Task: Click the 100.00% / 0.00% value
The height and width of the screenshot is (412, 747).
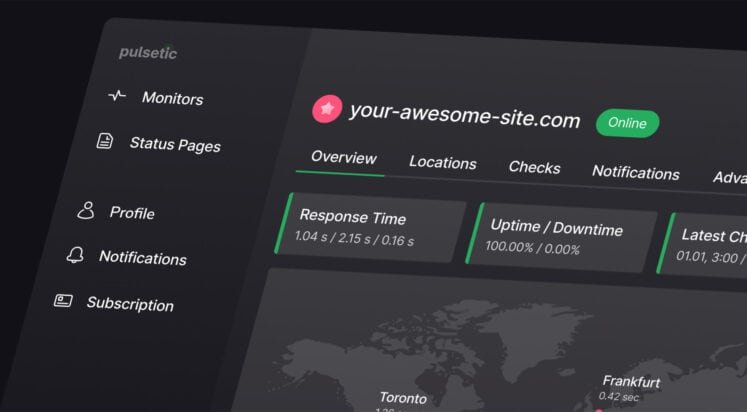Action: tap(533, 248)
